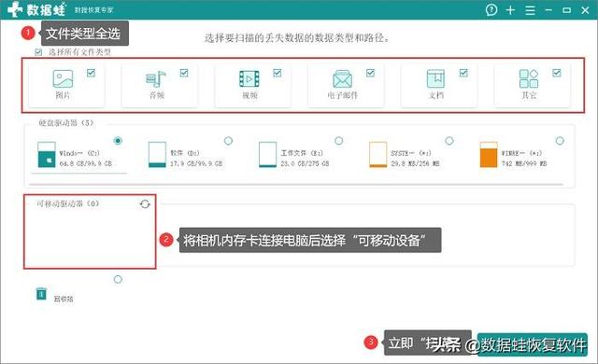
Task: Select the Windows (C:) drive radio button
Action: pyautogui.click(x=118, y=141)
